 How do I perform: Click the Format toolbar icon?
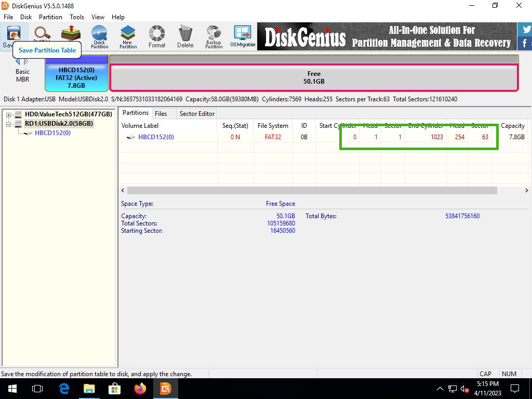click(x=157, y=37)
